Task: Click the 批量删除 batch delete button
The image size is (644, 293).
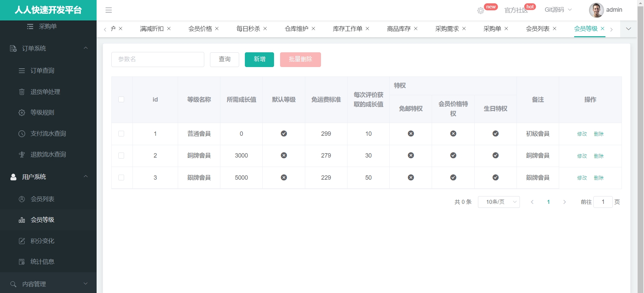Action: pyautogui.click(x=301, y=59)
